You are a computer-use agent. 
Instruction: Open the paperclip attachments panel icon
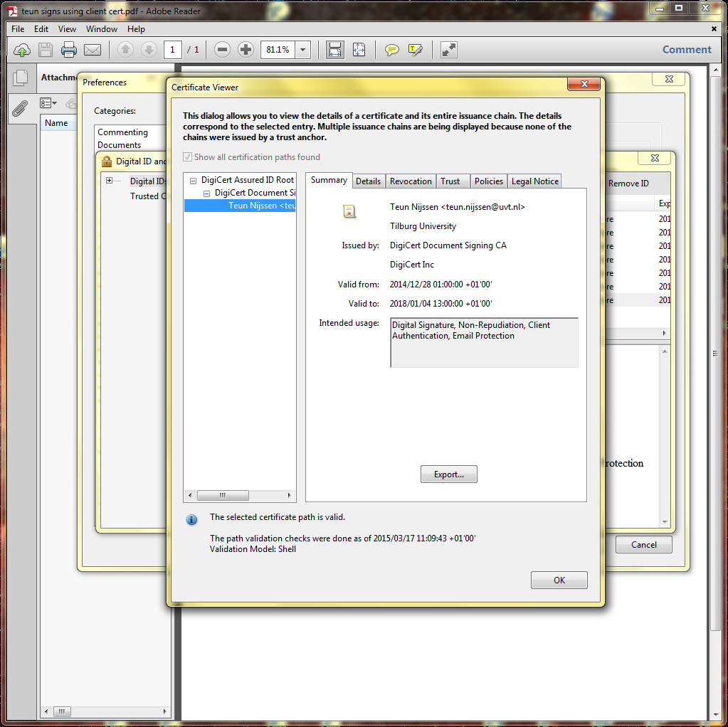pyautogui.click(x=20, y=108)
